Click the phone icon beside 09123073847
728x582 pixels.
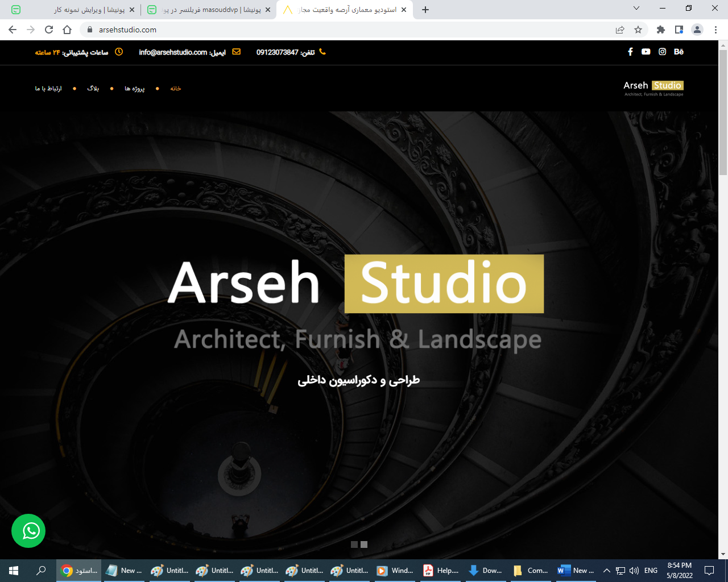322,52
